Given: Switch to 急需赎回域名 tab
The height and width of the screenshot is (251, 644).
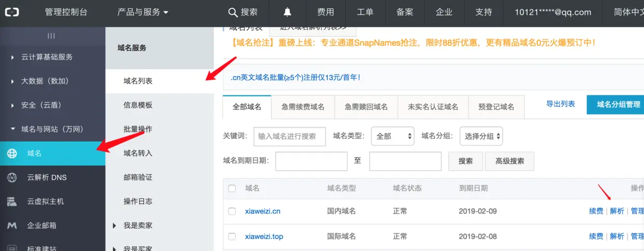Looking at the screenshot, I should pos(366,107).
